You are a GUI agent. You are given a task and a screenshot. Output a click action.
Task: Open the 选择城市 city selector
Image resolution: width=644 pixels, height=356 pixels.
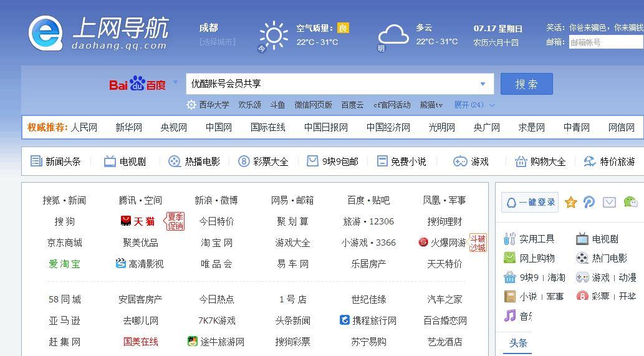218,42
